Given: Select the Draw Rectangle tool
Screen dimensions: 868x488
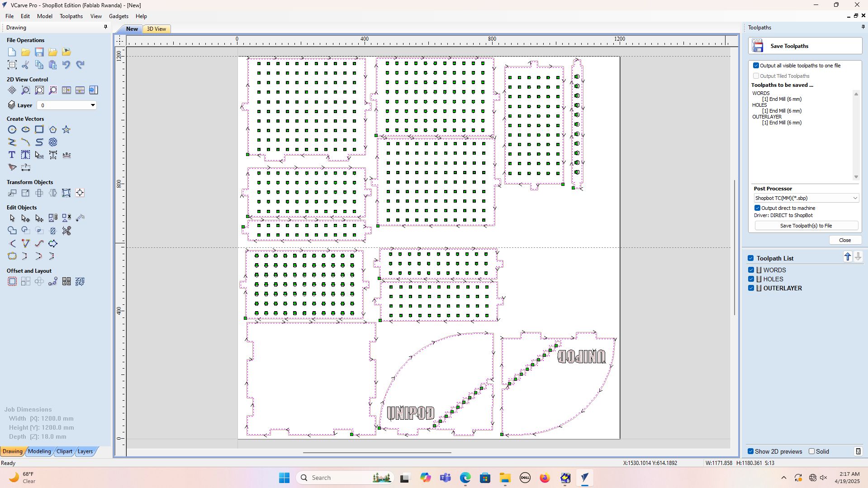Looking at the screenshot, I should 39,130.
